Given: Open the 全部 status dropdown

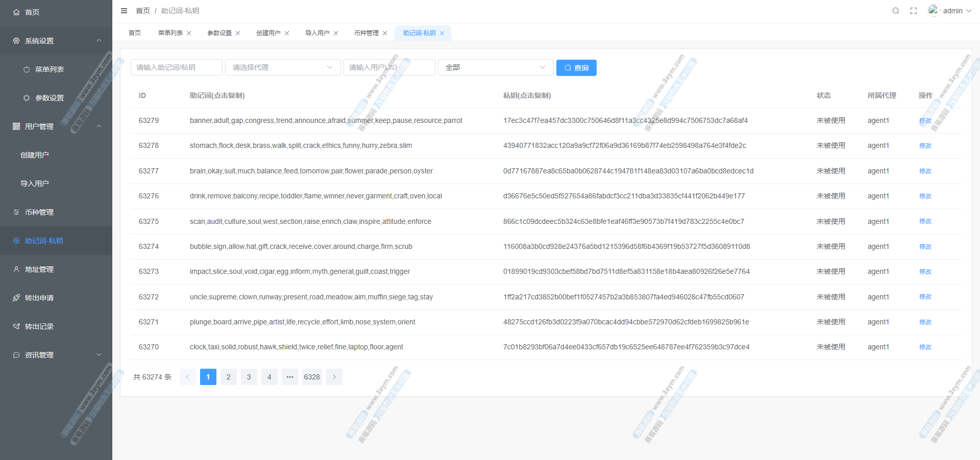Looking at the screenshot, I should 495,67.
